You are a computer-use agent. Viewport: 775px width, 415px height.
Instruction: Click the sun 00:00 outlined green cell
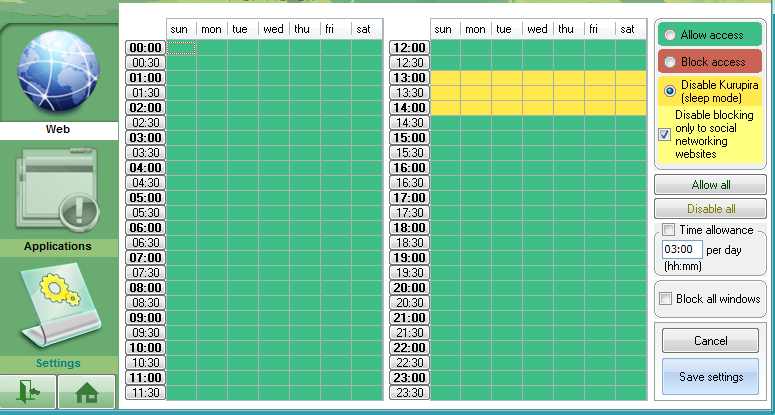181,48
